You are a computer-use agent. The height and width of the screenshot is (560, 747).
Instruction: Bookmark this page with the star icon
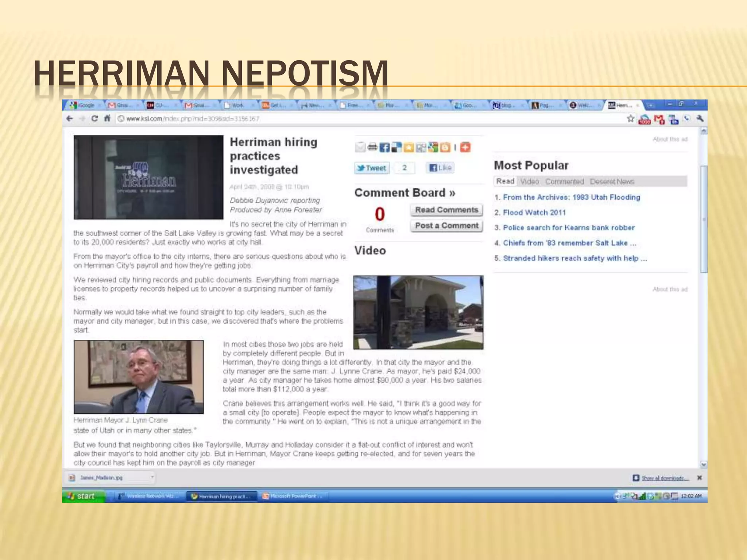[631, 118]
